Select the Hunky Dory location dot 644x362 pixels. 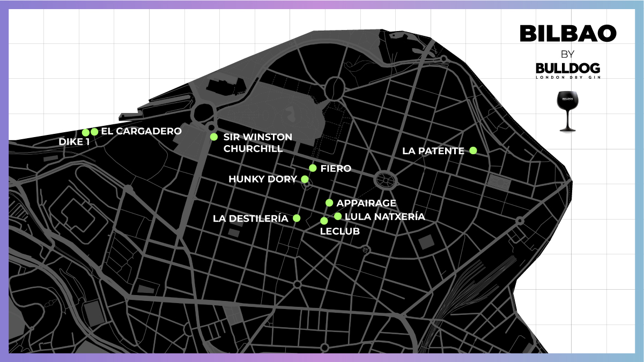tap(305, 179)
